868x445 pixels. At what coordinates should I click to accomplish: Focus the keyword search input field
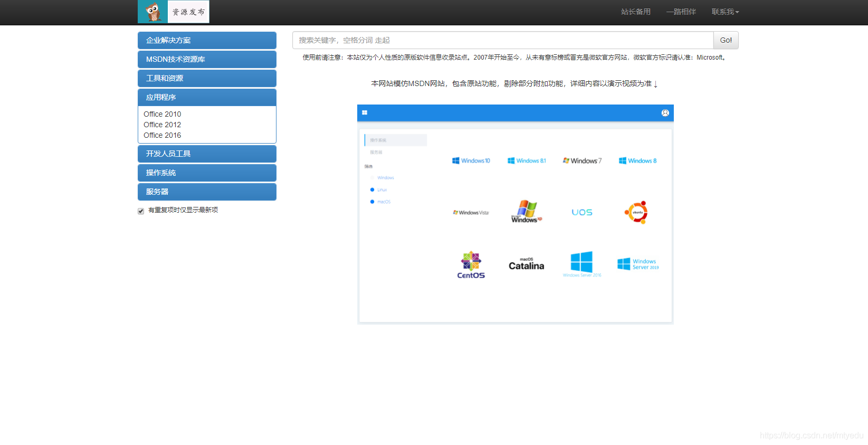[503, 40]
